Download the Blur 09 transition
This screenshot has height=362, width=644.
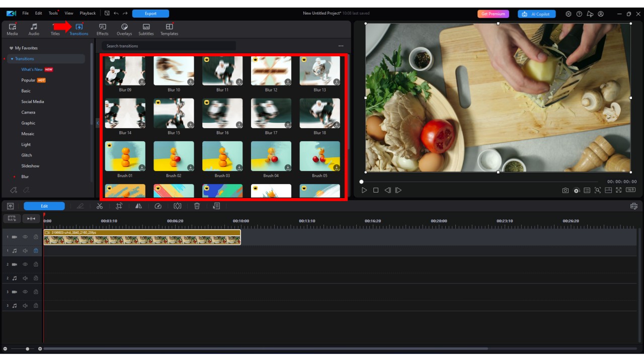point(142,81)
